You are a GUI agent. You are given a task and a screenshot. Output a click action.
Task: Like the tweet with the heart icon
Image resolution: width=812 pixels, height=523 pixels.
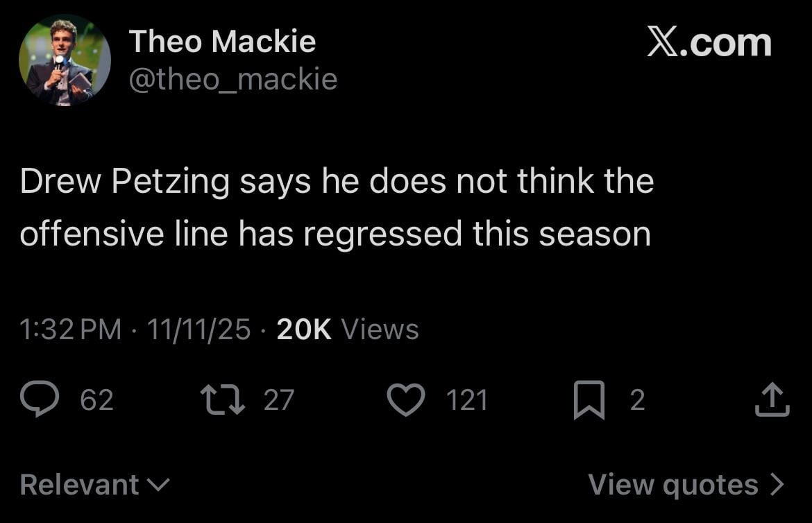pos(405,401)
